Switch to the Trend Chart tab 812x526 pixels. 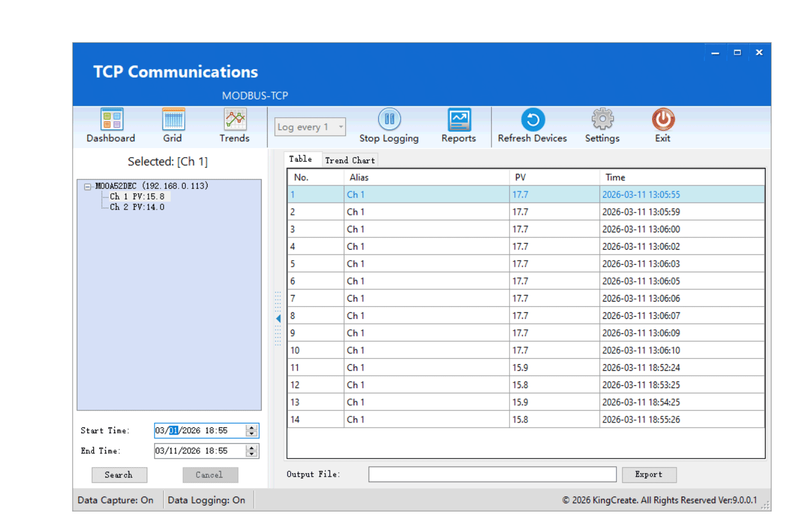coord(349,159)
